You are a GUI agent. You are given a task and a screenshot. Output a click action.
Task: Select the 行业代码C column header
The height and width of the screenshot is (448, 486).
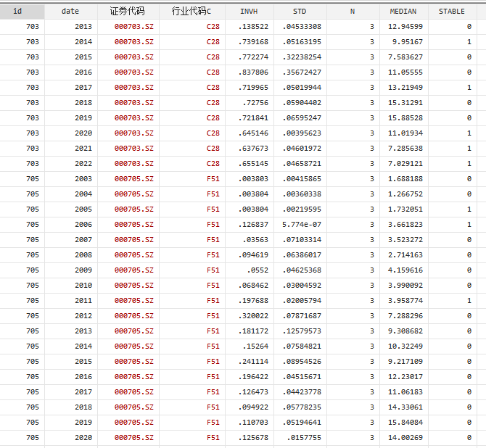coord(191,12)
